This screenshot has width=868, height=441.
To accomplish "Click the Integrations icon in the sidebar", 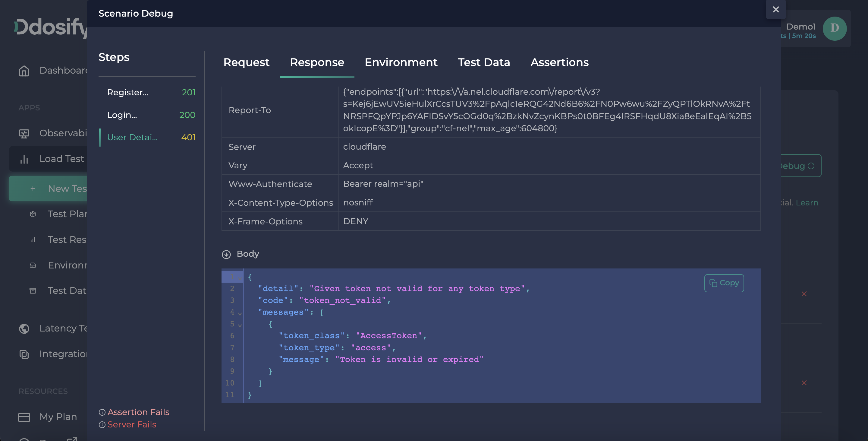I will (x=24, y=354).
